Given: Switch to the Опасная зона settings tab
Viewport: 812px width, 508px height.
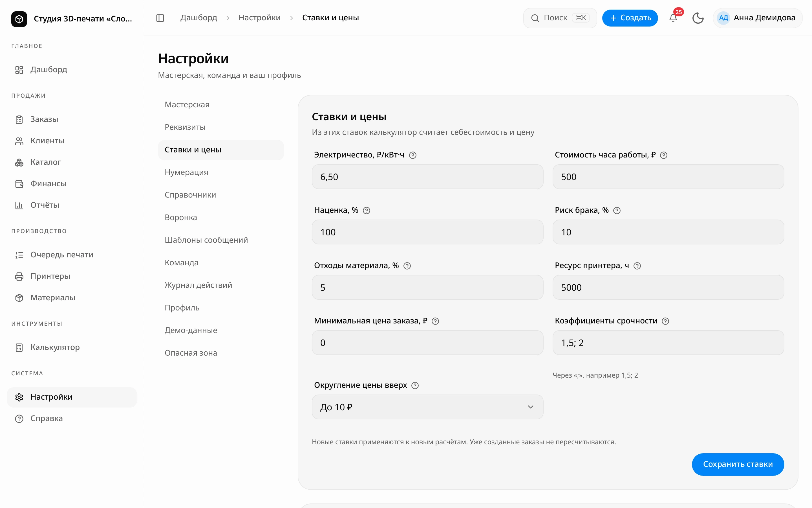Looking at the screenshot, I should [221, 353].
